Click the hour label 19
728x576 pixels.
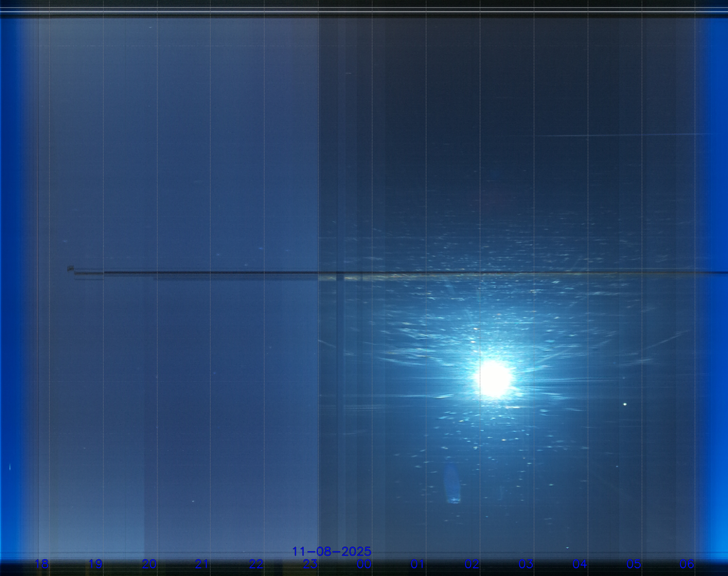(x=95, y=564)
